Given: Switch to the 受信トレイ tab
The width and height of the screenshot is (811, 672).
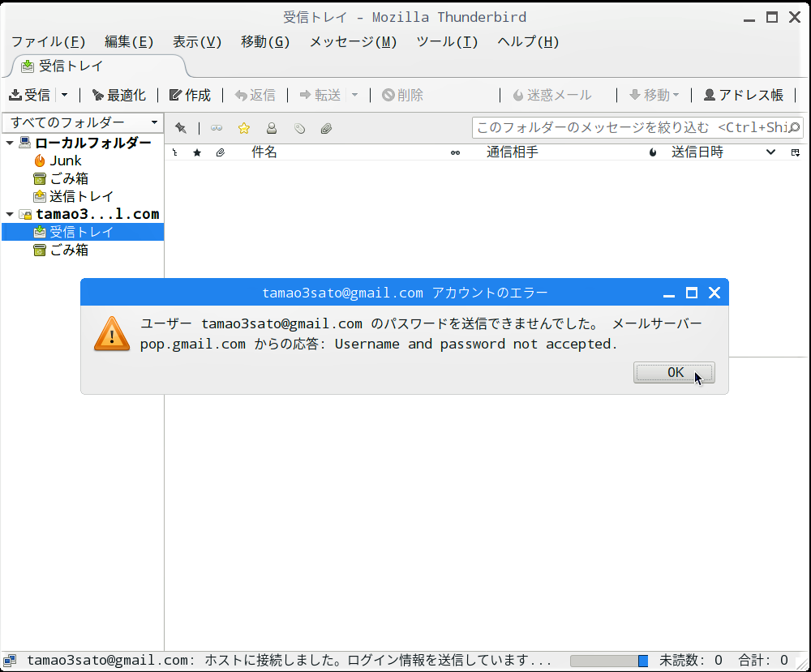Looking at the screenshot, I should [98, 66].
